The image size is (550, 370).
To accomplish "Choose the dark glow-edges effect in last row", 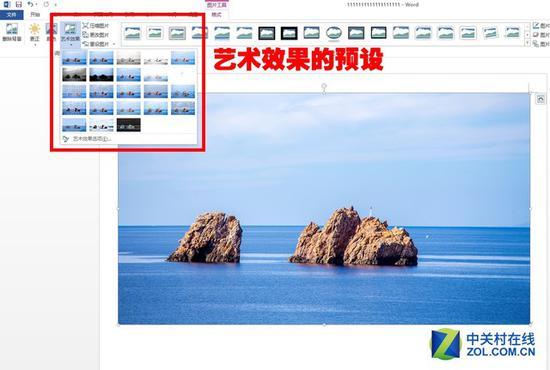I will (129, 125).
